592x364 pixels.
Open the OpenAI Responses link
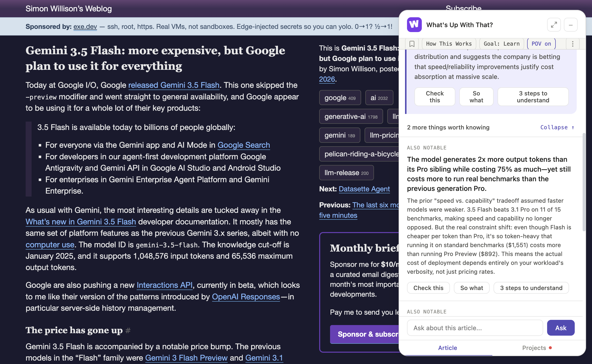[246, 297]
